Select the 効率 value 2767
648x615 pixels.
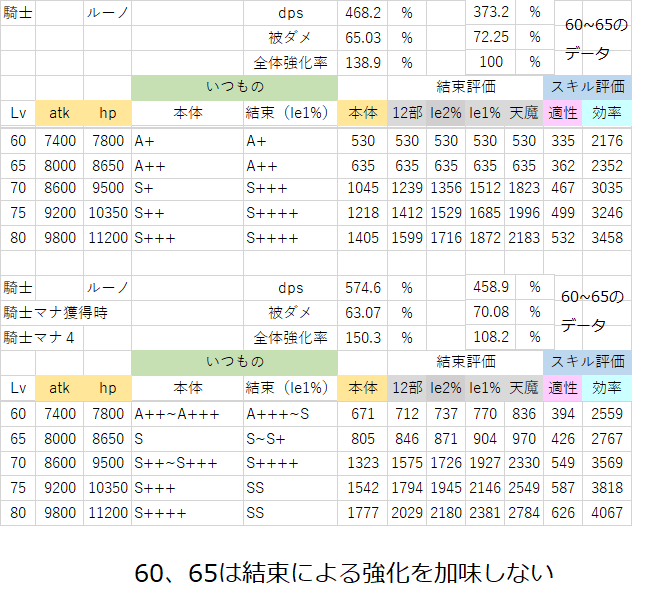pyautogui.click(x=607, y=439)
